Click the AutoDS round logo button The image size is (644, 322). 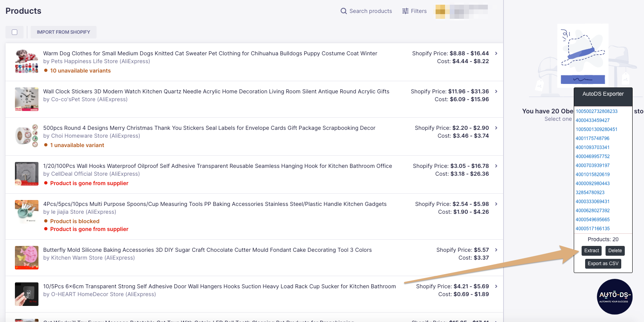point(615,297)
